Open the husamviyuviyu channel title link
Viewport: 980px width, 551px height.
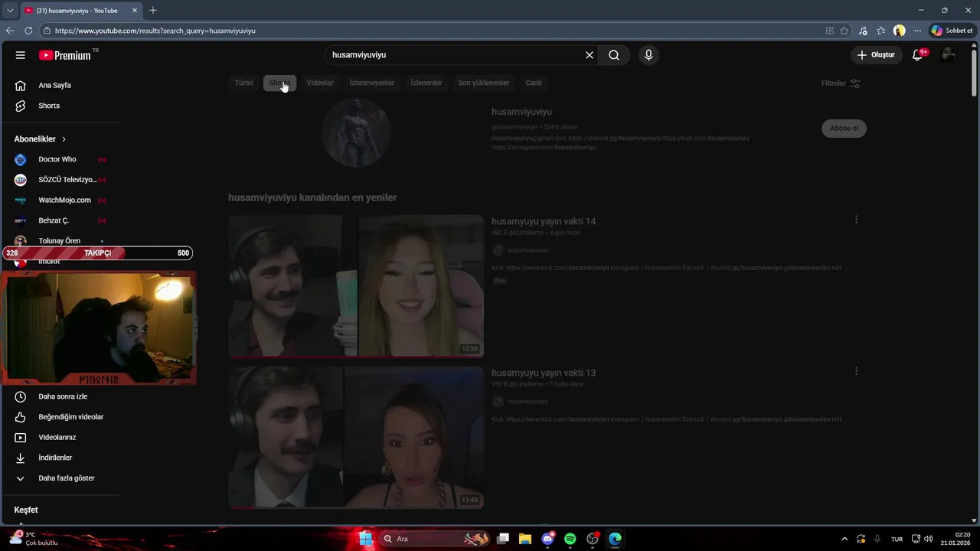521,112
